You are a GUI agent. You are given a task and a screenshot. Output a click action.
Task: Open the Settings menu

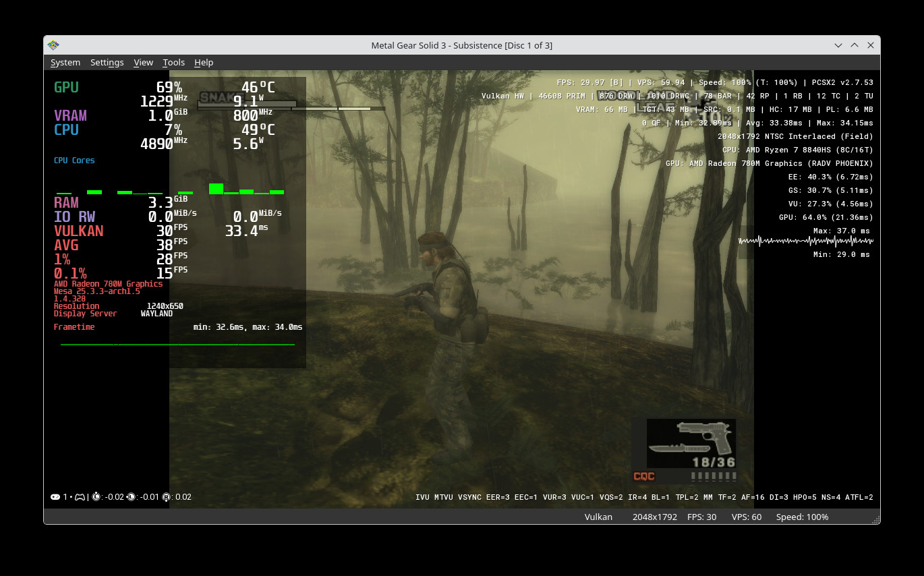coord(107,62)
